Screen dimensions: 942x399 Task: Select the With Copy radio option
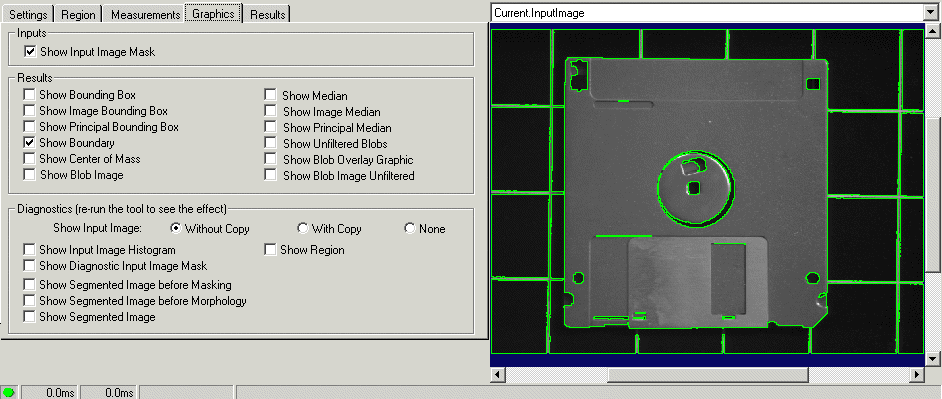pos(302,228)
